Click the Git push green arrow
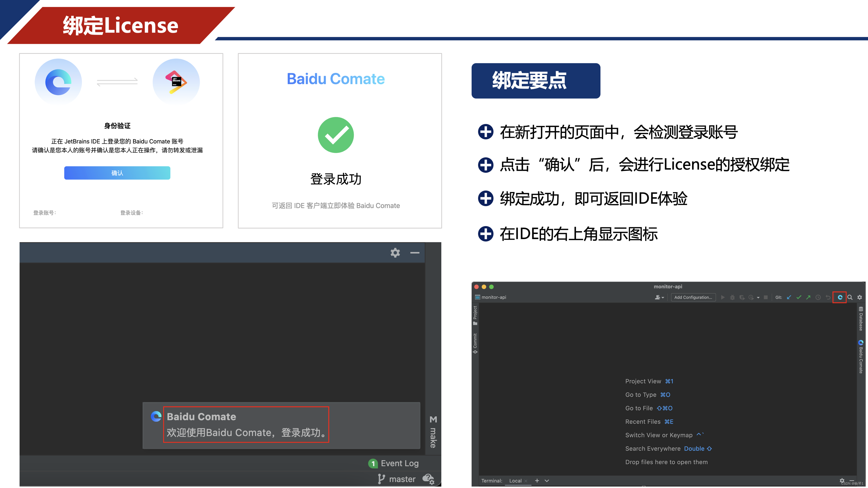 [x=808, y=297]
